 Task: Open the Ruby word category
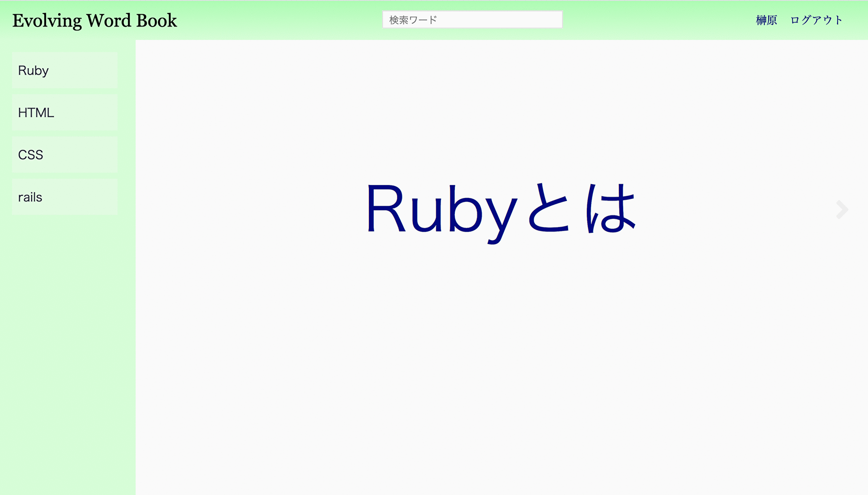tap(64, 70)
